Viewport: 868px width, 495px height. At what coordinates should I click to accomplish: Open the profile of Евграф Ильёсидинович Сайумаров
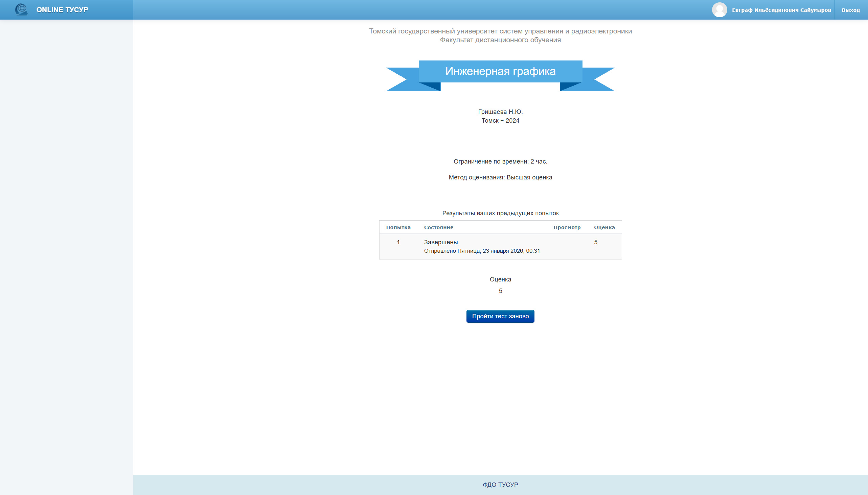[x=781, y=10]
